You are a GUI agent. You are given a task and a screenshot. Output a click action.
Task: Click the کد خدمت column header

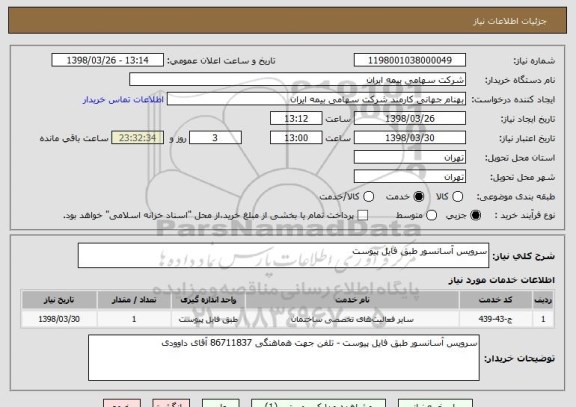(x=496, y=300)
